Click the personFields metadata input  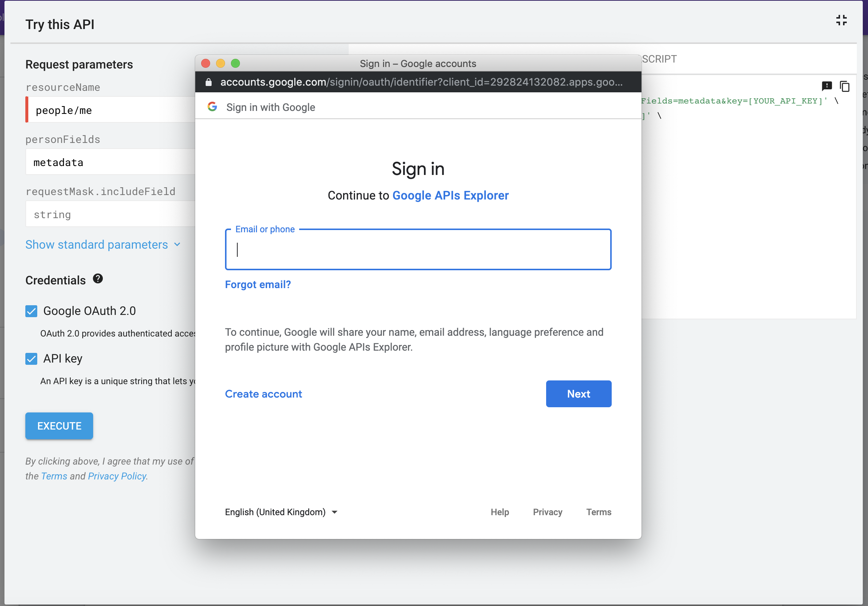tap(110, 162)
